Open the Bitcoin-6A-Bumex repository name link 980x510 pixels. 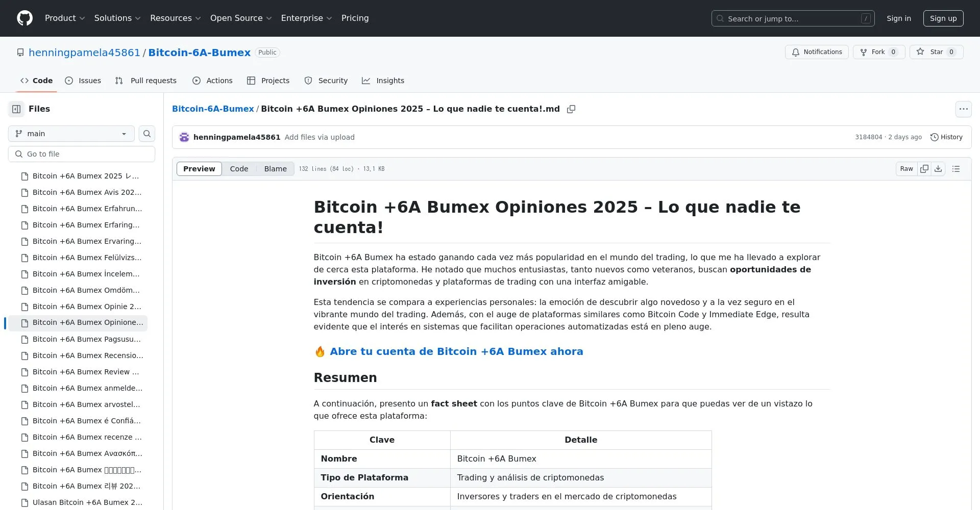pyautogui.click(x=199, y=53)
